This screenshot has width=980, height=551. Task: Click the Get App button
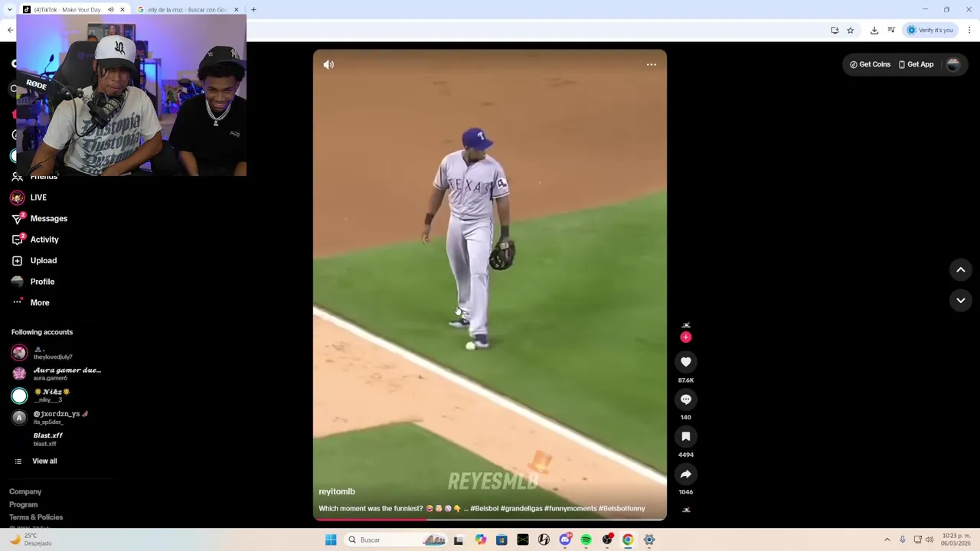click(916, 64)
